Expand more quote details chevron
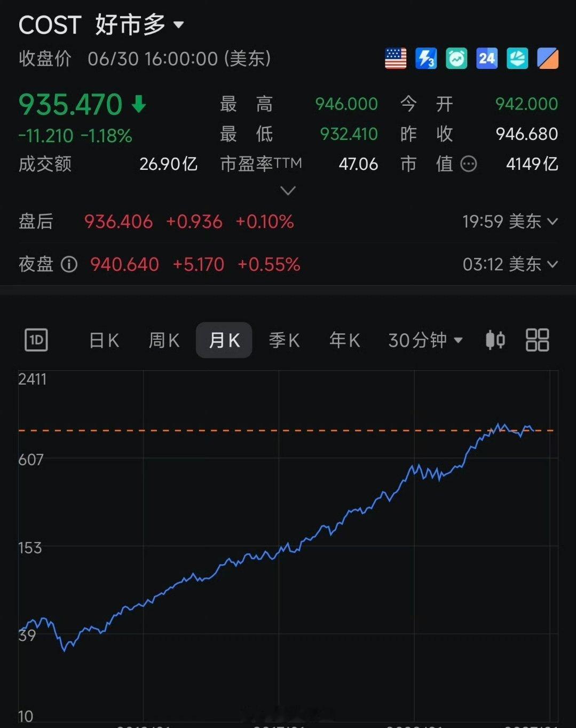Viewport: 576px width, 728px height. click(x=288, y=191)
